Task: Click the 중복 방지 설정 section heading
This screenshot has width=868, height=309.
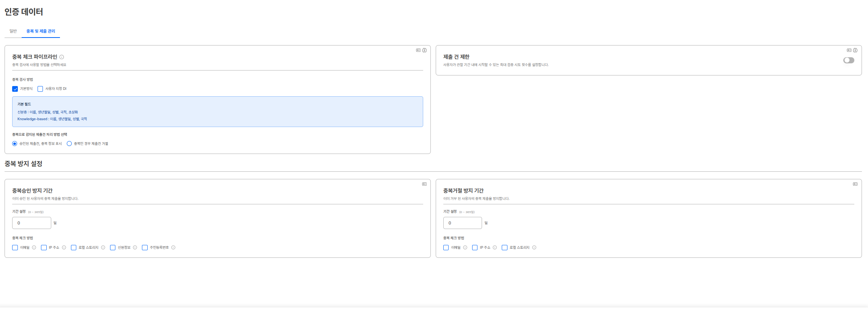Action: click(24, 164)
